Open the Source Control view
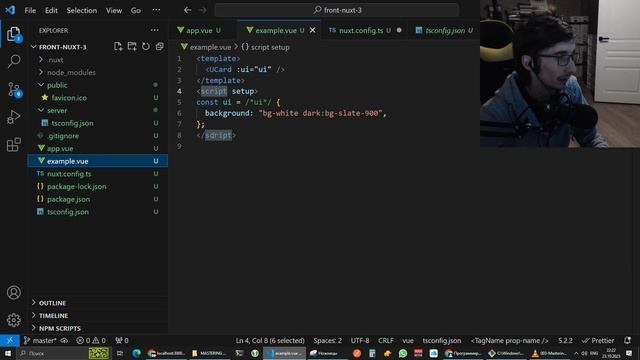This screenshot has width=640, height=360. coord(13,89)
